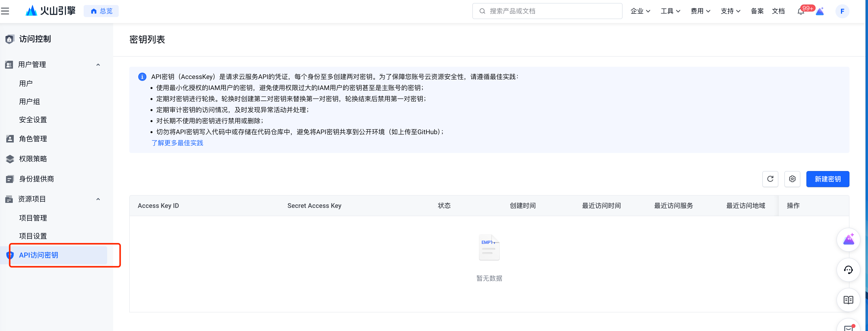868x331 pixels.
Task: Expand the 费用 dropdown menu
Action: [x=700, y=11]
